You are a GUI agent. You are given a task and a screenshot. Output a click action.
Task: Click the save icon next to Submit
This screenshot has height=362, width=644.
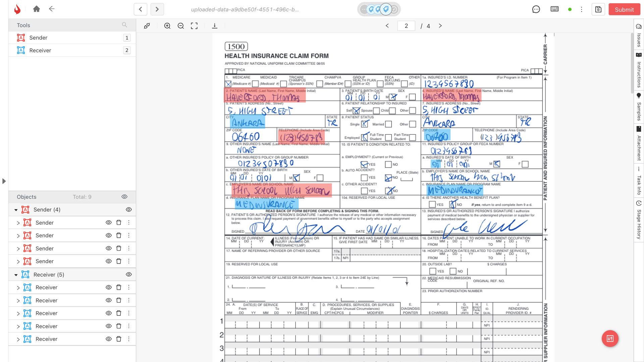click(598, 9)
